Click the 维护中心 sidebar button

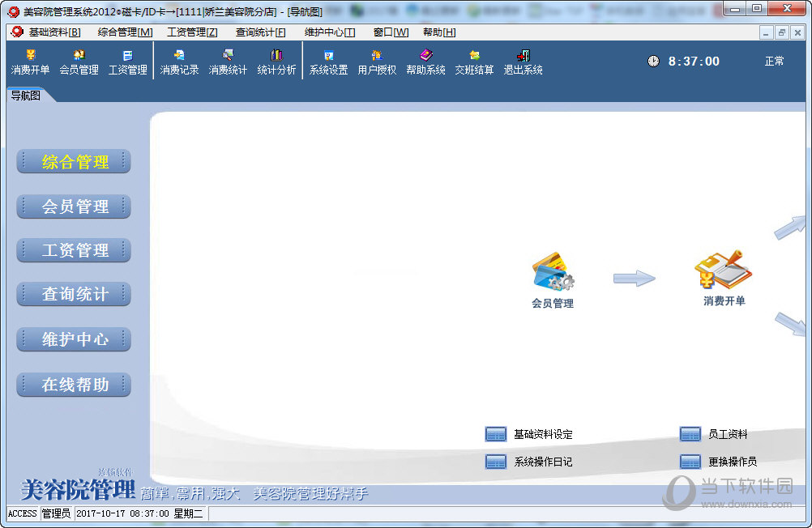(x=74, y=339)
